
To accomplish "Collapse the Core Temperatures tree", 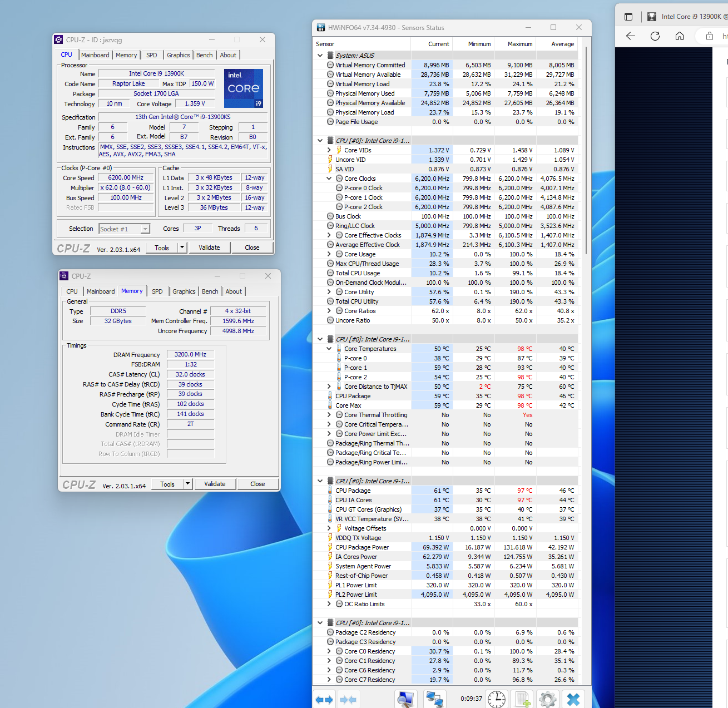I will (329, 349).
